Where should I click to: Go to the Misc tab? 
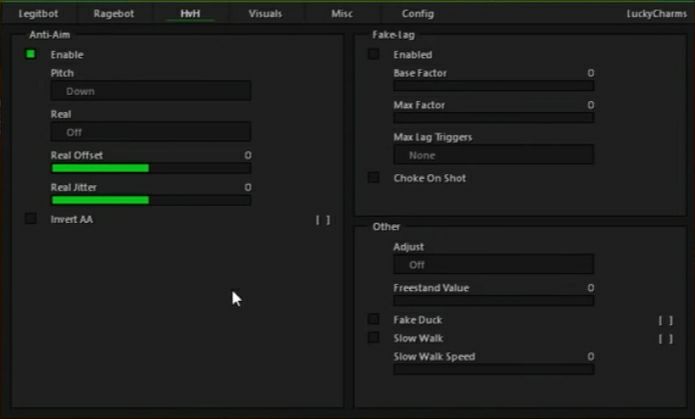point(342,14)
